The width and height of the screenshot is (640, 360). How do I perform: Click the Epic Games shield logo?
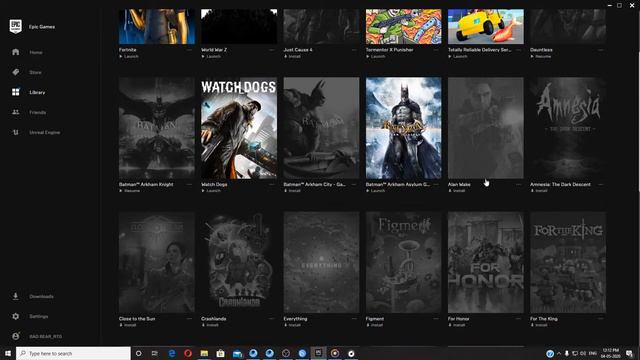[16, 27]
